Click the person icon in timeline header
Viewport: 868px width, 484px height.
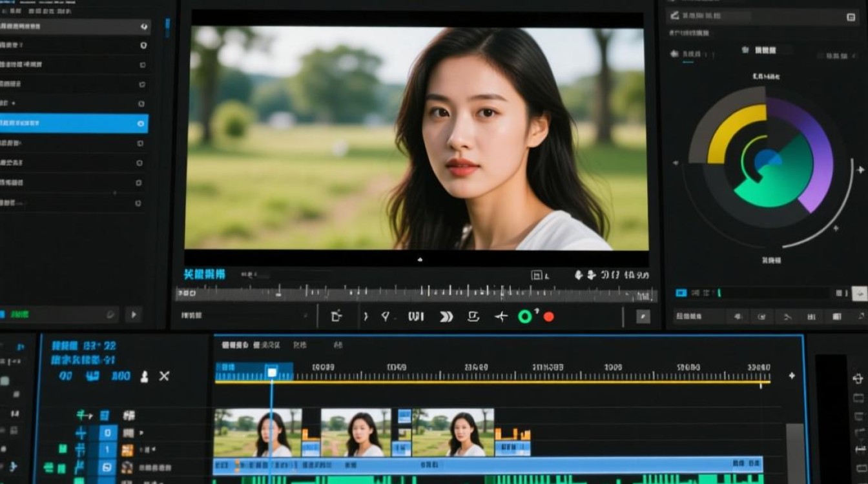click(144, 376)
